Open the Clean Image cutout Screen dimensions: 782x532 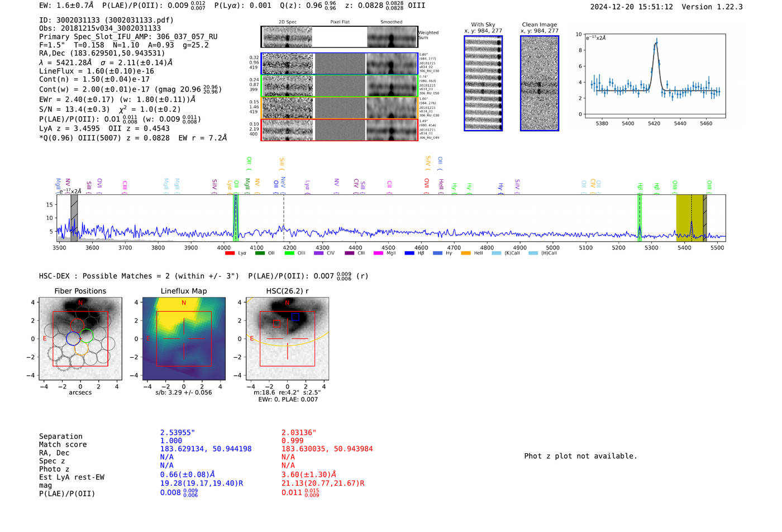pos(540,83)
